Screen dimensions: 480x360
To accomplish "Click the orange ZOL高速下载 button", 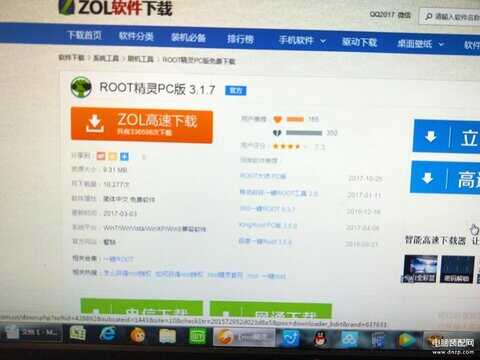I will tap(142, 126).
